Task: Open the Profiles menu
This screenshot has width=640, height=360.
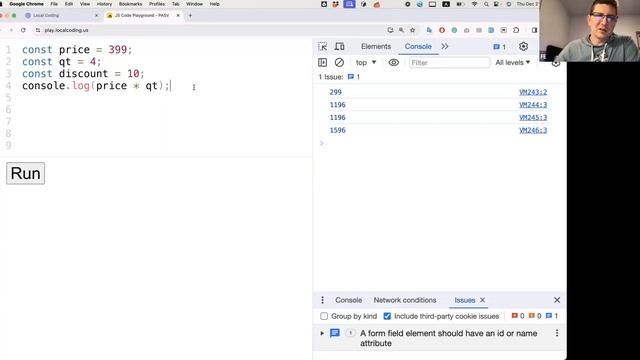Action: [x=157, y=4]
